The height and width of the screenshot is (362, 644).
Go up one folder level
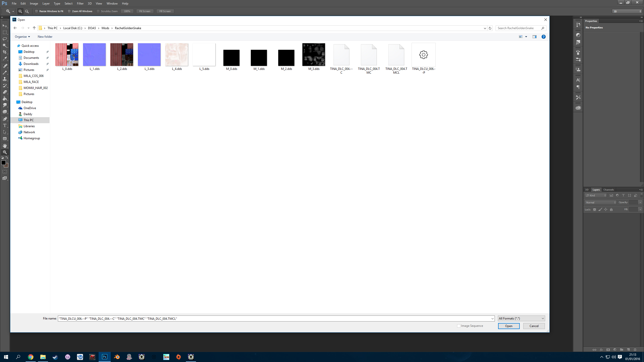[34, 28]
